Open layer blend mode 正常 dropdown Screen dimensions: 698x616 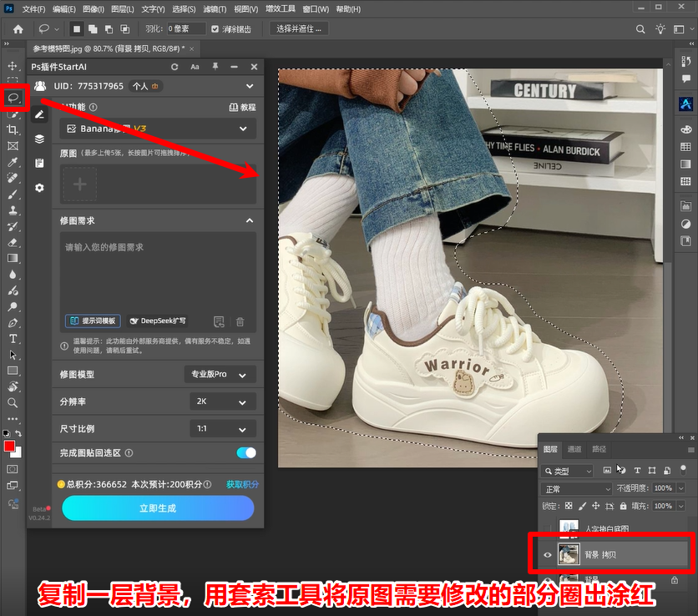click(x=576, y=488)
